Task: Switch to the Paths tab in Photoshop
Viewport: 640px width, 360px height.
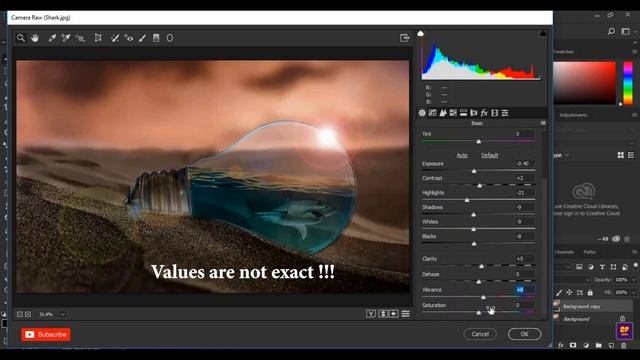Action: click(589, 252)
